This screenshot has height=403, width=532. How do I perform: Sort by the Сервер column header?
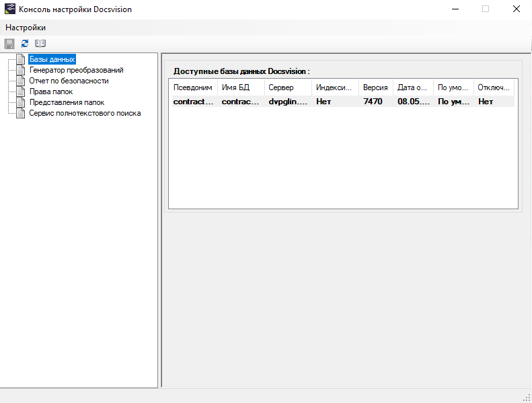click(x=288, y=87)
